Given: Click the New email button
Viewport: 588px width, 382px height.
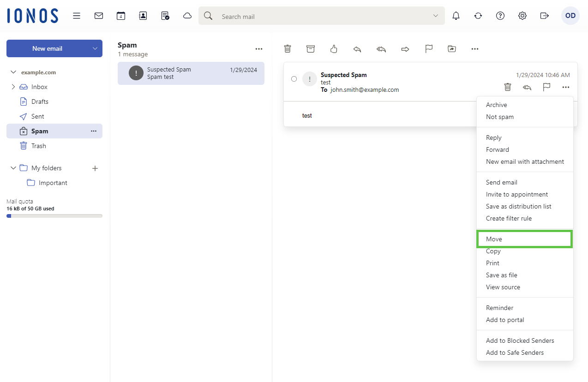Looking at the screenshot, I should point(47,48).
